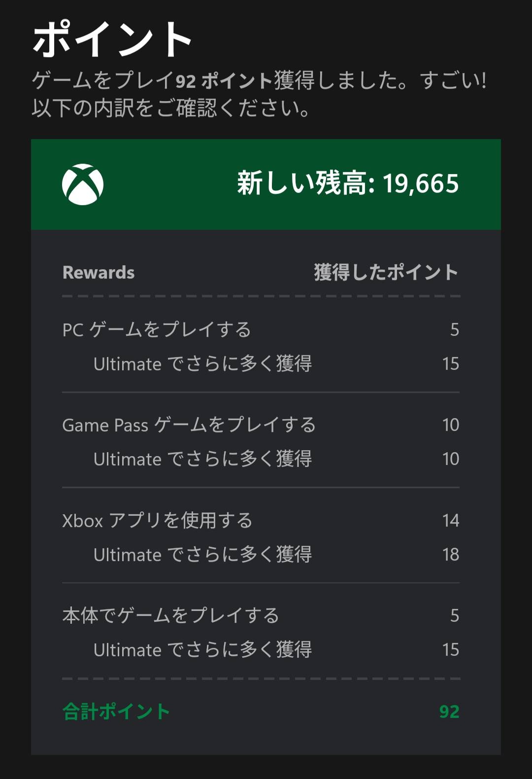Click the 新しい残高: 19,665 balance banner
Viewport: 532px width, 779px height.
coord(347,183)
